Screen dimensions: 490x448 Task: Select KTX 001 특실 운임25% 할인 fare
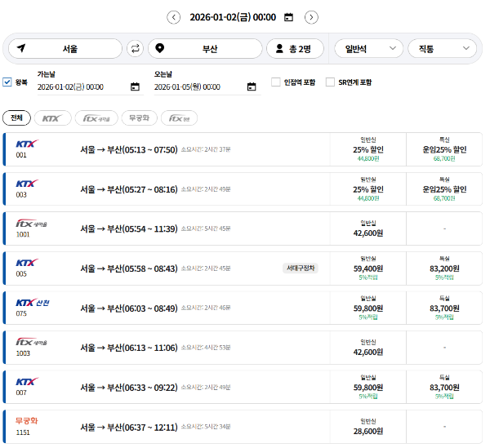pyautogui.click(x=444, y=149)
